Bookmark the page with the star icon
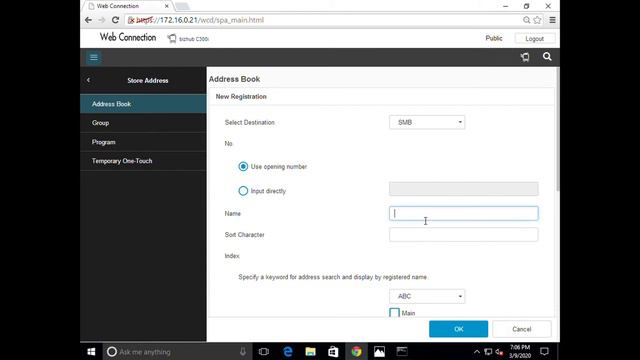The height and width of the screenshot is (360, 640). click(x=537, y=20)
